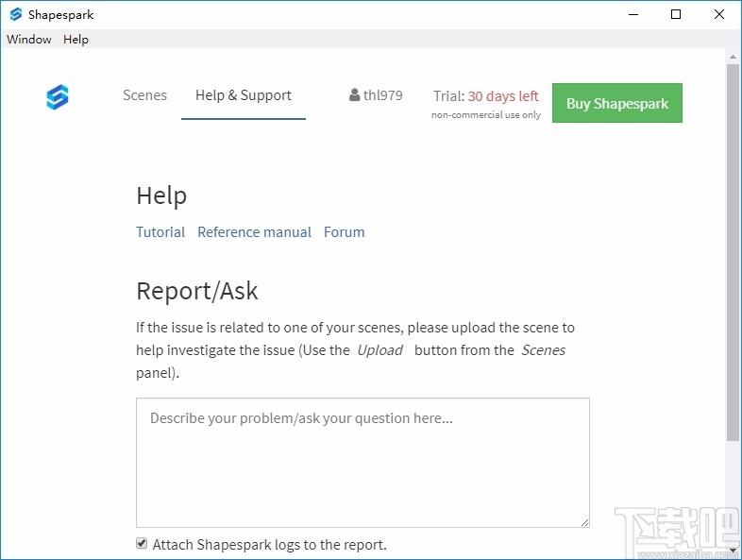The height and width of the screenshot is (560, 742).
Task: Select the Help & Support tab
Action: coord(243,95)
